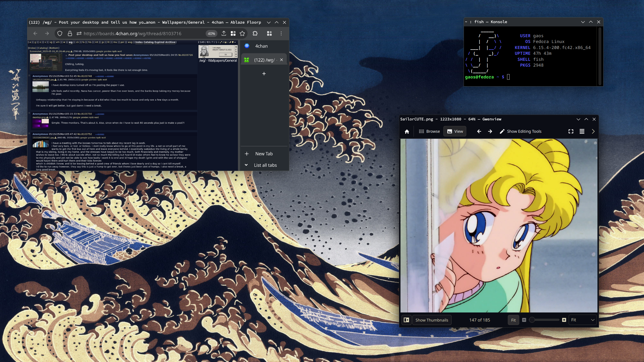
Task: Click the google reverse search link for desktop.png
Action: point(76,117)
